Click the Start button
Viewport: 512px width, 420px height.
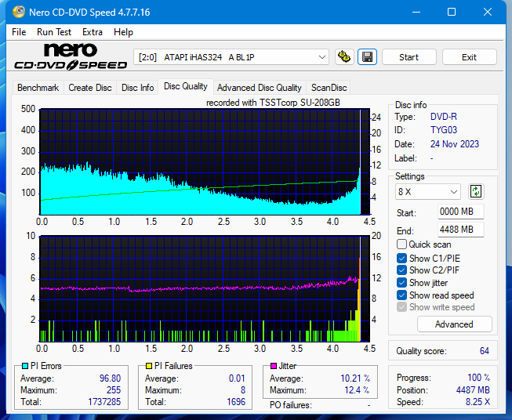coord(409,57)
